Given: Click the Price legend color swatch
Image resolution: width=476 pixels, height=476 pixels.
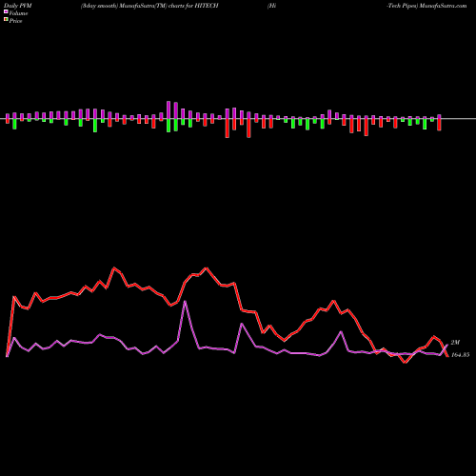Looking at the screenshot, I should point(6,20).
